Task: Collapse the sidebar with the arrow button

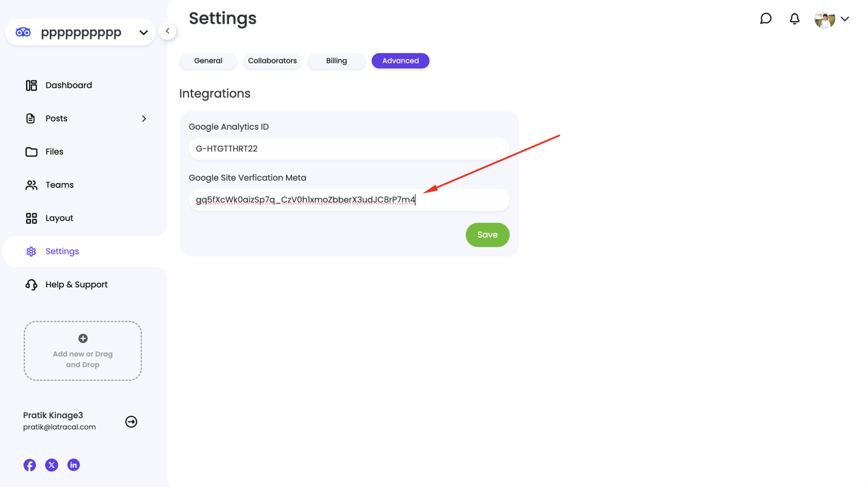Action: pos(167,31)
